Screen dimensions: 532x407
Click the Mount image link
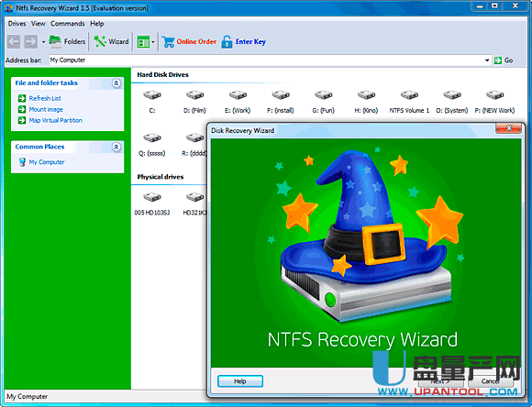point(46,109)
